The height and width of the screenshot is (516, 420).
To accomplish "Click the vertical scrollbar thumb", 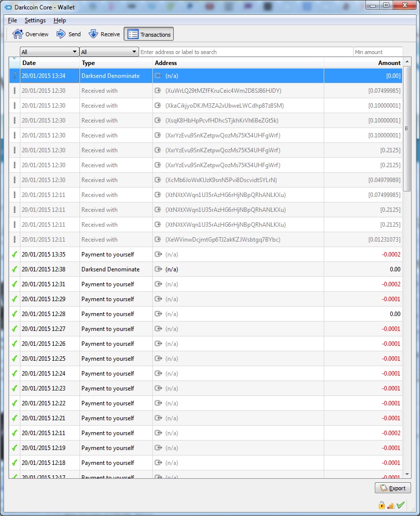I will point(407,129).
